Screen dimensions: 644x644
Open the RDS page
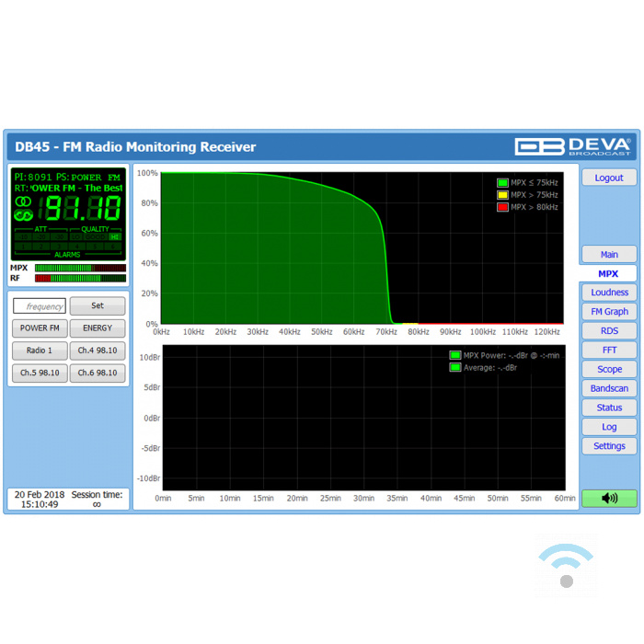(609, 331)
